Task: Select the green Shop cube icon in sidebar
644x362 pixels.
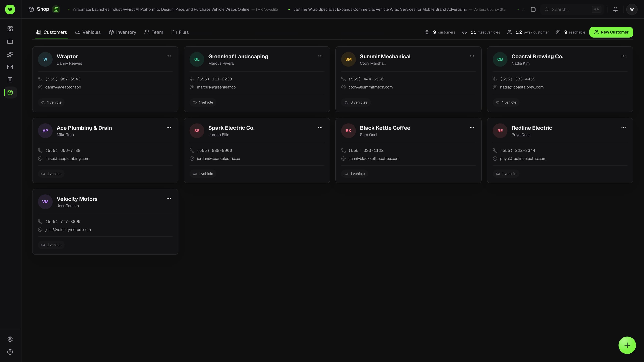Action: (x=10, y=93)
